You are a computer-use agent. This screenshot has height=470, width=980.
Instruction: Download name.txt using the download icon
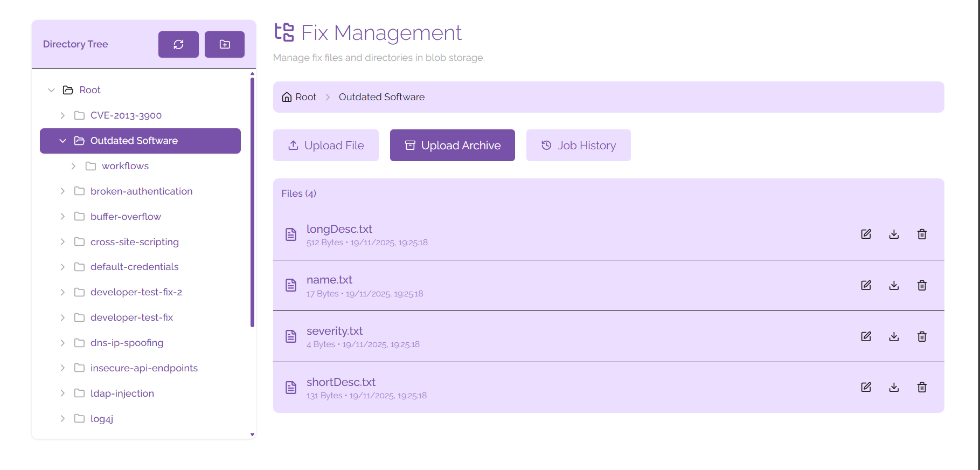pos(894,285)
